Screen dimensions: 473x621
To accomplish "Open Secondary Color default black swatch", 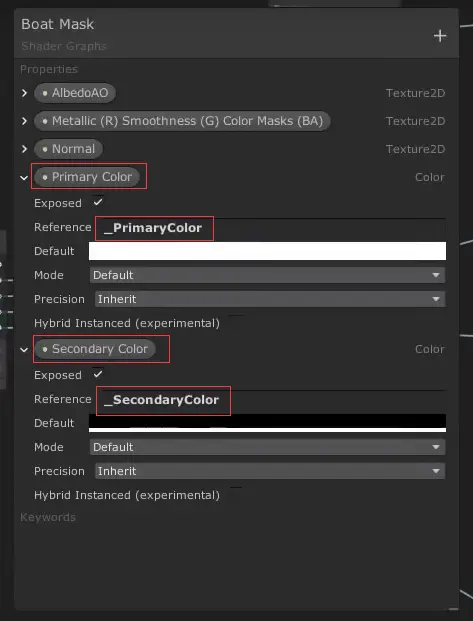I will tap(267, 423).
